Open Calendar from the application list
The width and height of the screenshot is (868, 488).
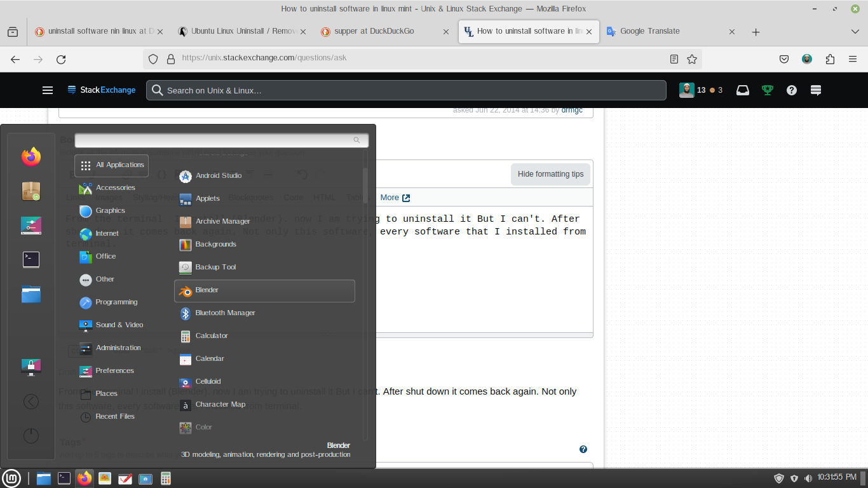click(264, 358)
